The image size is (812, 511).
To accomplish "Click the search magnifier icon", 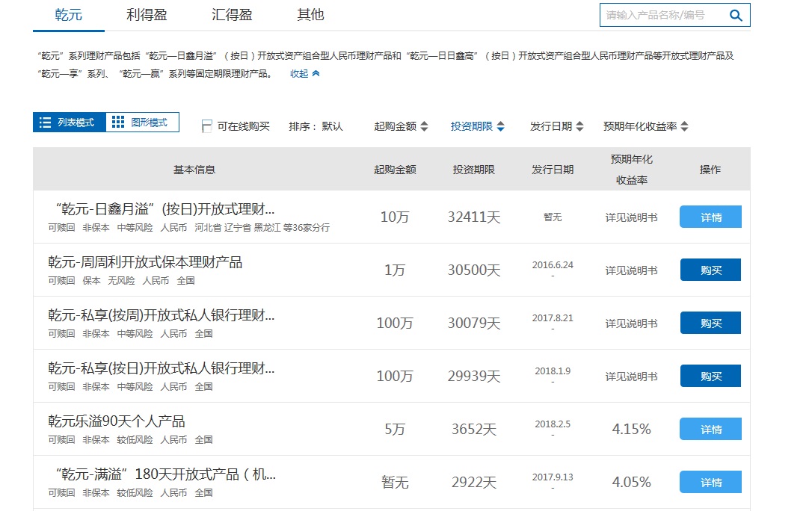I will coord(736,15).
